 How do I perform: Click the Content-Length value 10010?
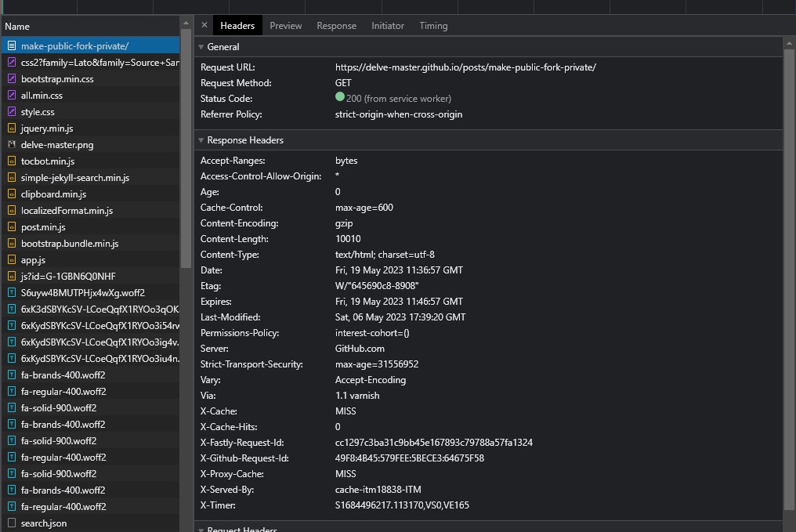point(348,239)
